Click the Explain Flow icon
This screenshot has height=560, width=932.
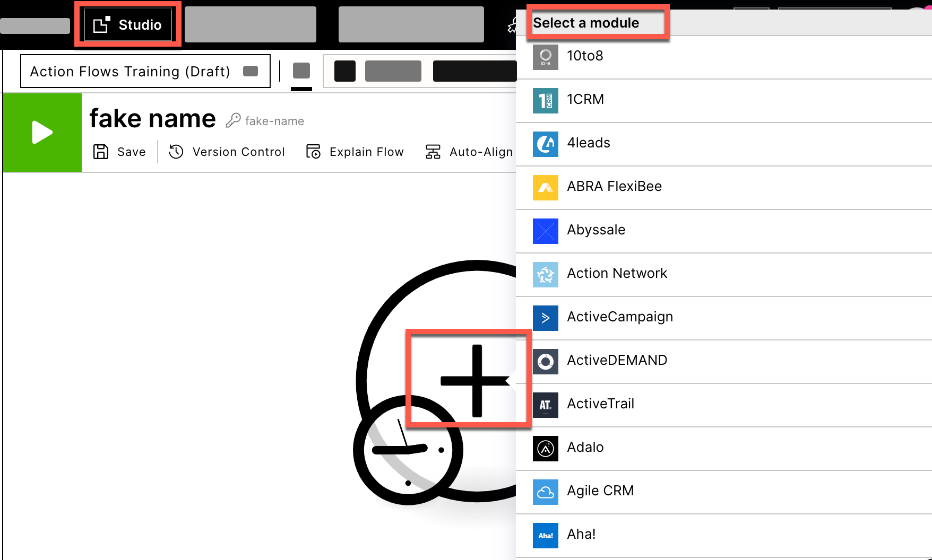click(x=313, y=152)
